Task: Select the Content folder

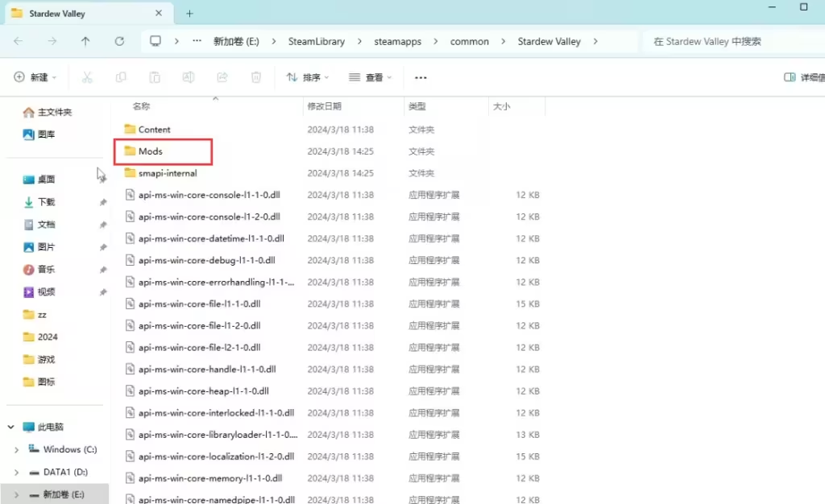Action: coord(147,130)
